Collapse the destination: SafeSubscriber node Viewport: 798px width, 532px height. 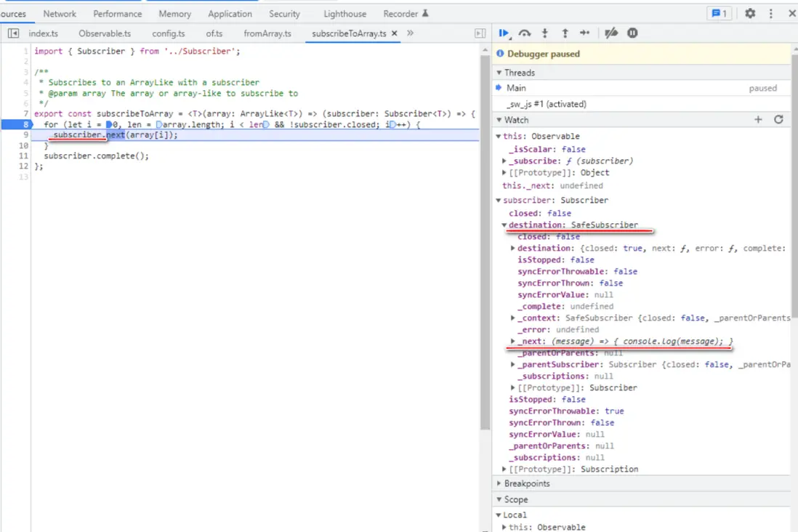pos(505,225)
